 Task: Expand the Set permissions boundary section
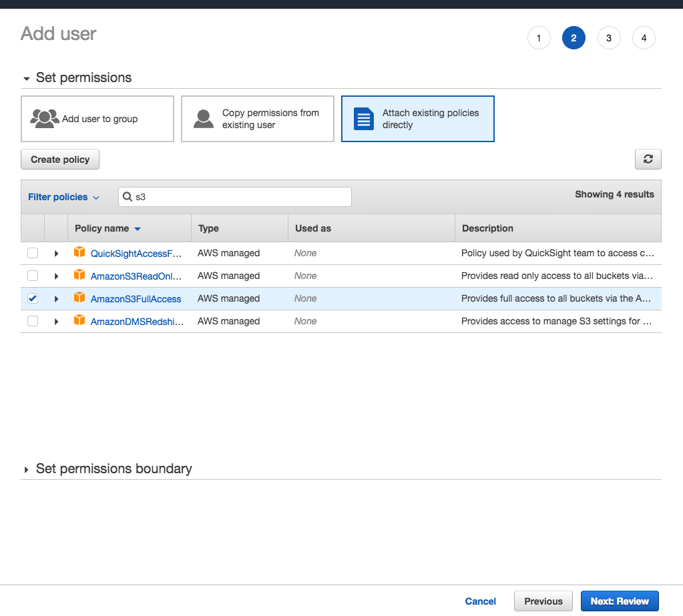tap(27, 469)
